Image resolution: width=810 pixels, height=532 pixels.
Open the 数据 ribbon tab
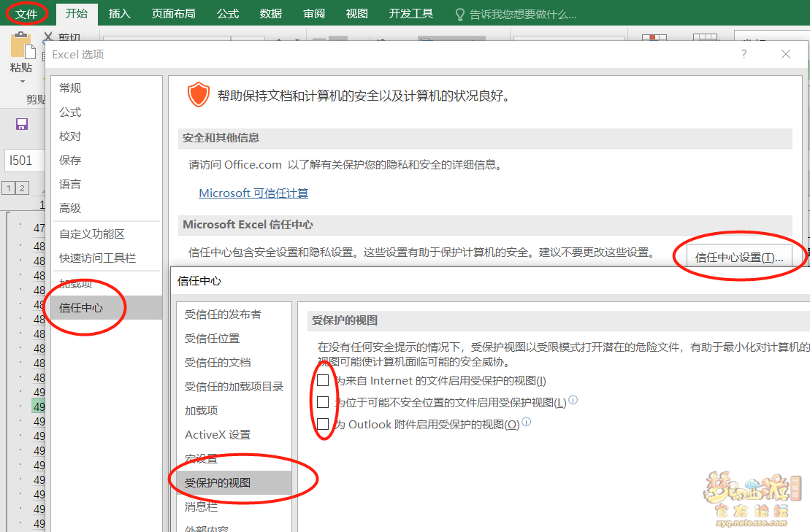coord(271,14)
